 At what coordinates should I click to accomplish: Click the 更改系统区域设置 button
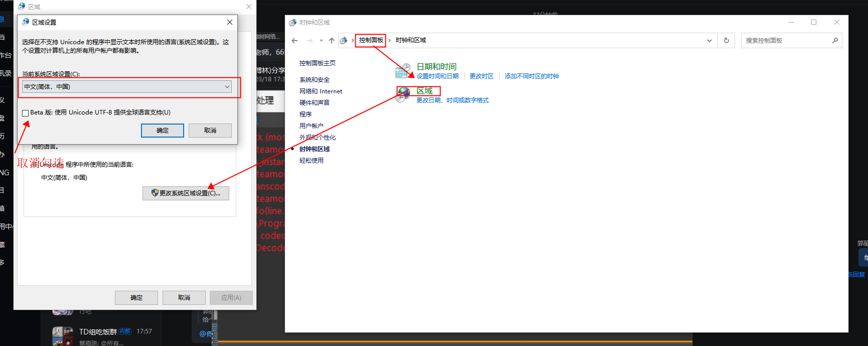pyautogui.click(x=186, y=193)
